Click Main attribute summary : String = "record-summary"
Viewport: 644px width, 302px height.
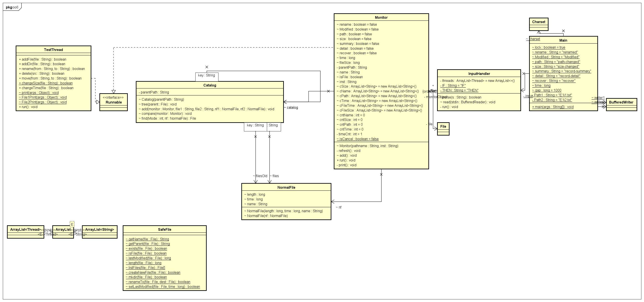562,71
